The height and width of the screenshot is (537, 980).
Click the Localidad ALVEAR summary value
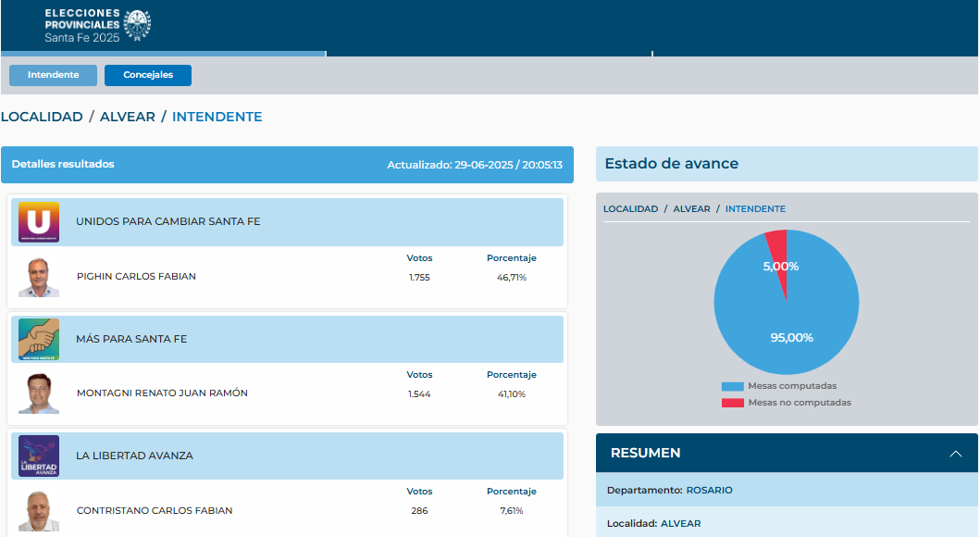pyautogui.click(x=680, y=524)
